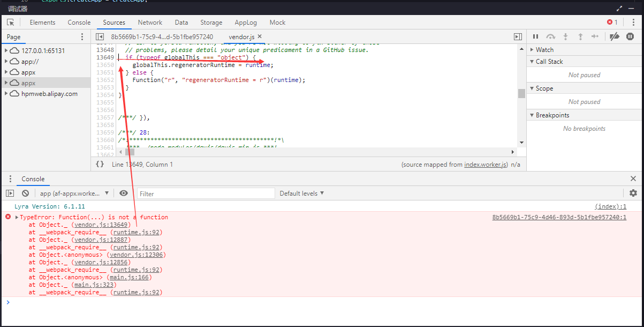
Task: Switch to the Sources tab
Action: [x=114, y=23]
